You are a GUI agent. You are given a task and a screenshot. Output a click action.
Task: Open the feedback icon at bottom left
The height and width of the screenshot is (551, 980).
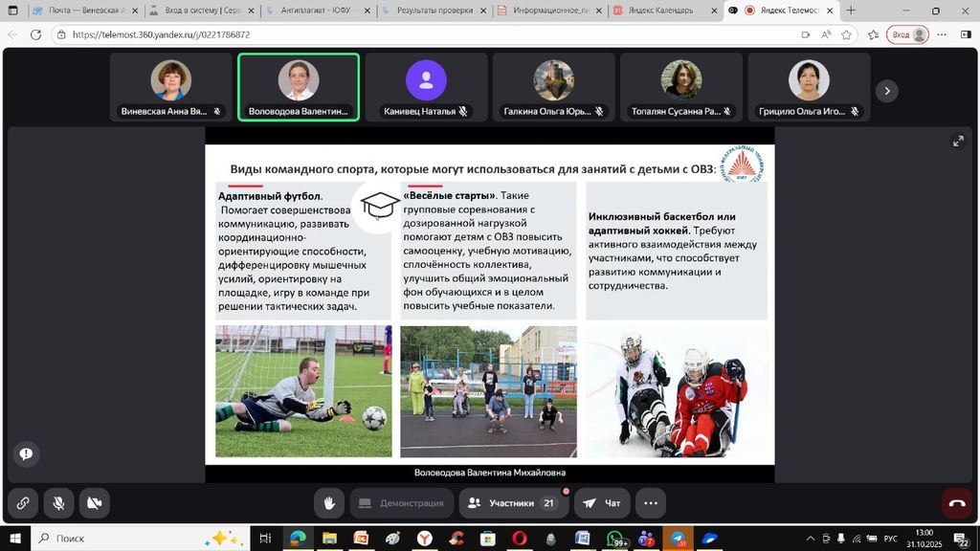click(26, 453)
